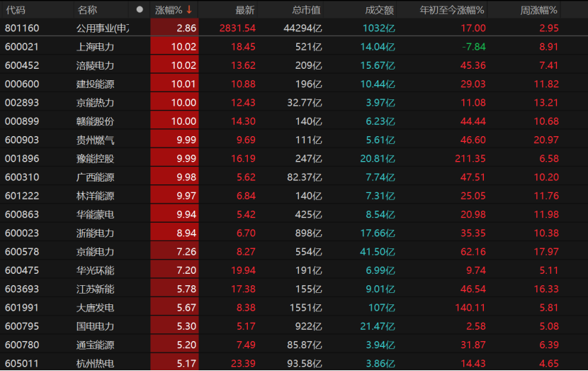Select stock 杭州热电

(95, 363)
